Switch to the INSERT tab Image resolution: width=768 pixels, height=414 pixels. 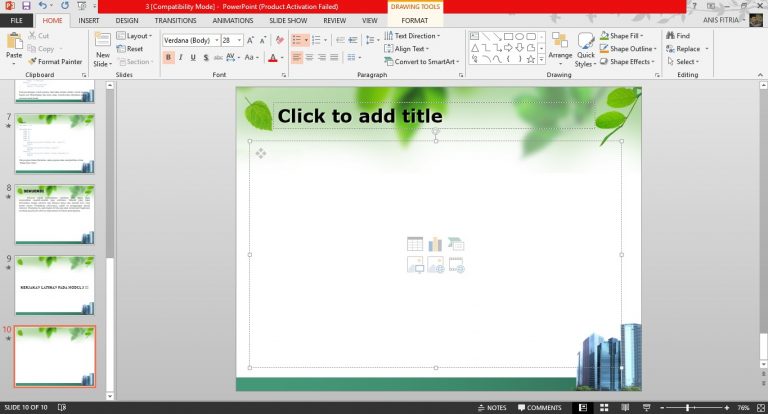pos(89,21)
